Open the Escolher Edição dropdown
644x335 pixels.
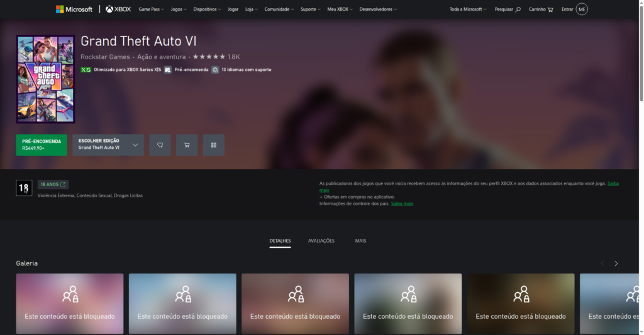click(108, 145)
